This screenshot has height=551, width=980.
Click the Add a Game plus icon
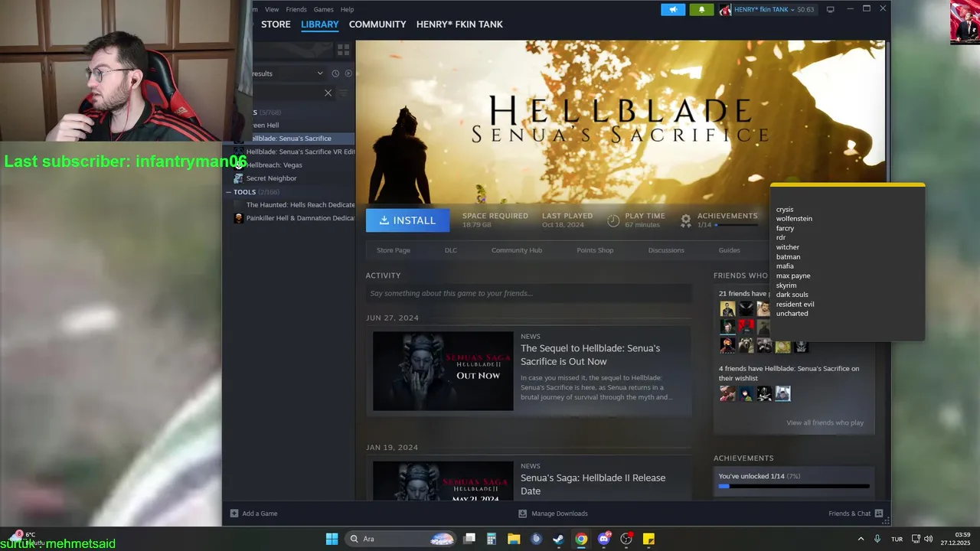234,514
